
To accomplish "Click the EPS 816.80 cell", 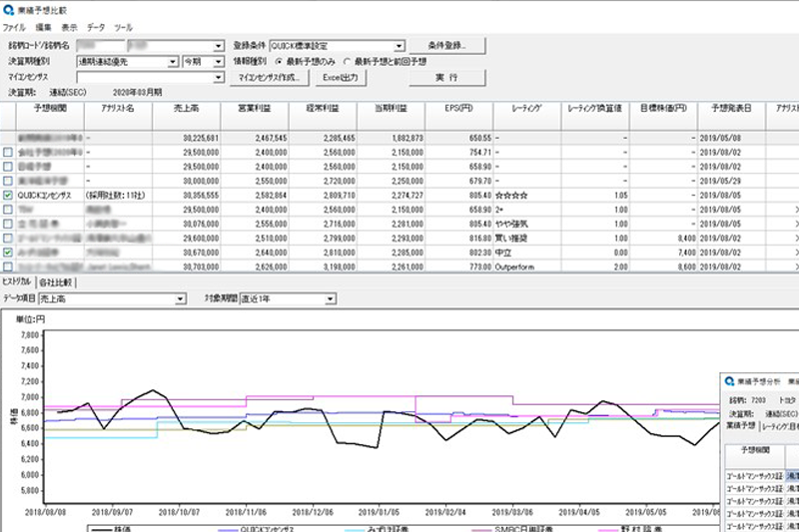I will (x=458, y=238).
